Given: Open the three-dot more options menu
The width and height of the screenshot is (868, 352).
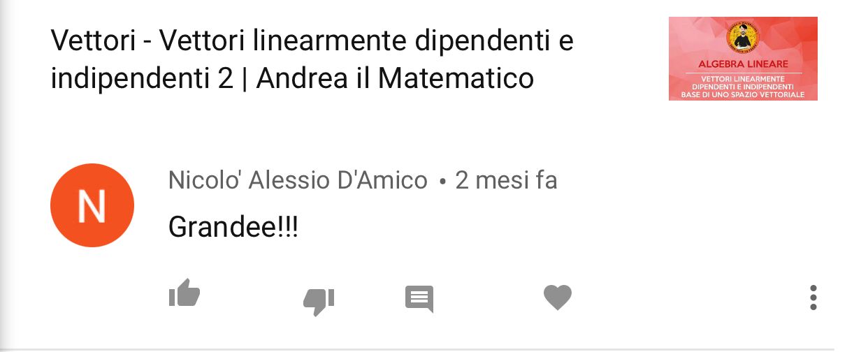Looking at the screenshot, I should (813, 298).
